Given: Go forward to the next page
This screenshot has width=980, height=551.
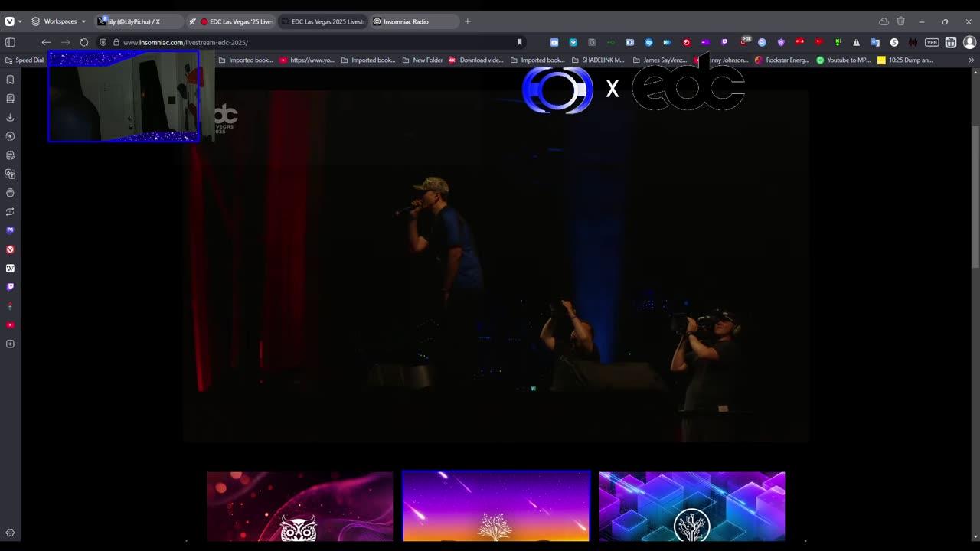Looking at the screenshot, I should pyautogui.click(x=65, y=42).
